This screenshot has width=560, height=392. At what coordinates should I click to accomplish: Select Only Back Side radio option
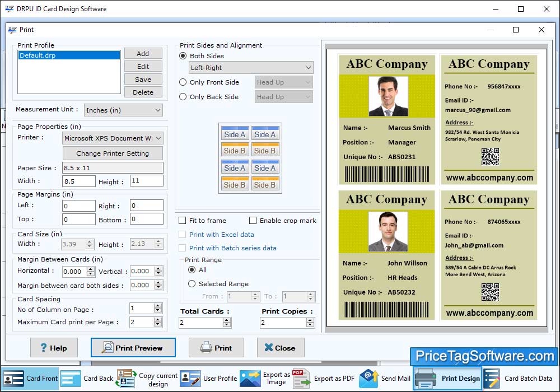[183, 97]
